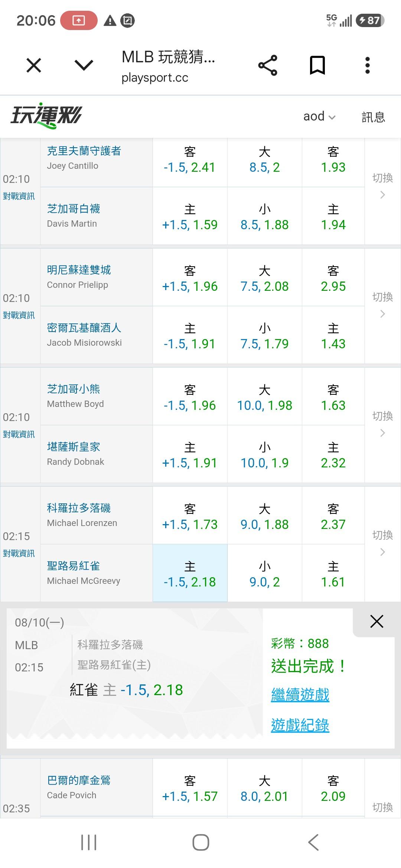Tap Android home navigation button
The image size is (401, 868).
[200, 842]
